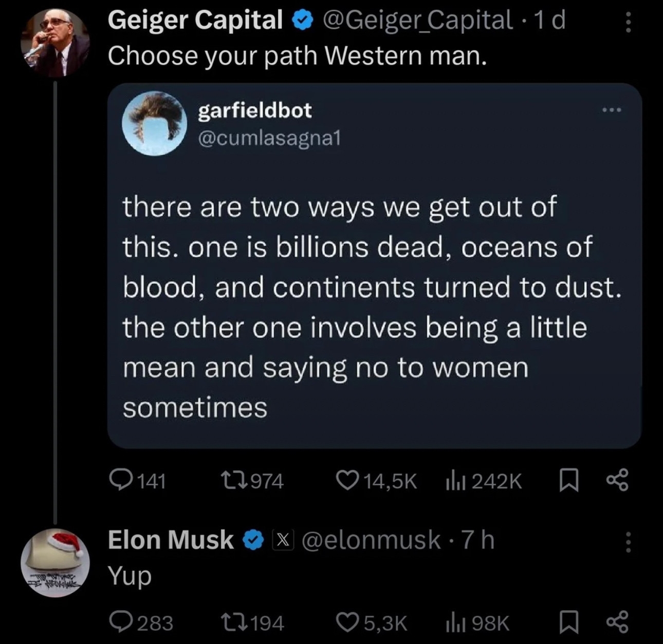Viewport: 663px width, 644px height.
Task: Reply to Elon Musk's "Yup" tweet
Action: tap(121, 623)
